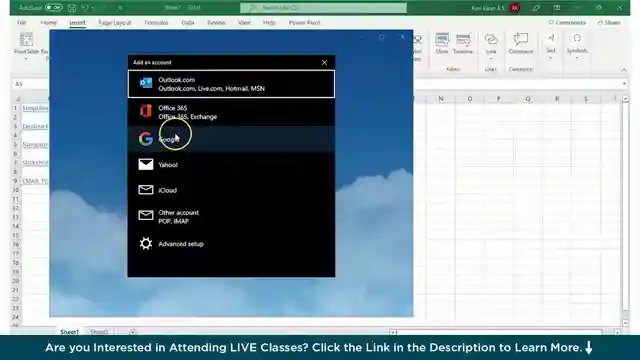Click the Share button in Excel
The height and width of the screenshot is (360, 640).
pyautogui.click(x=609, y=22)
